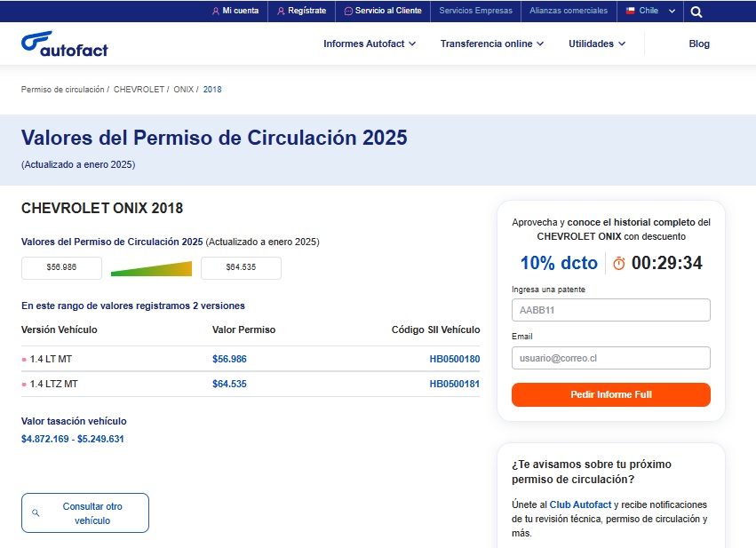Go to the Blog page

point(699,44)
